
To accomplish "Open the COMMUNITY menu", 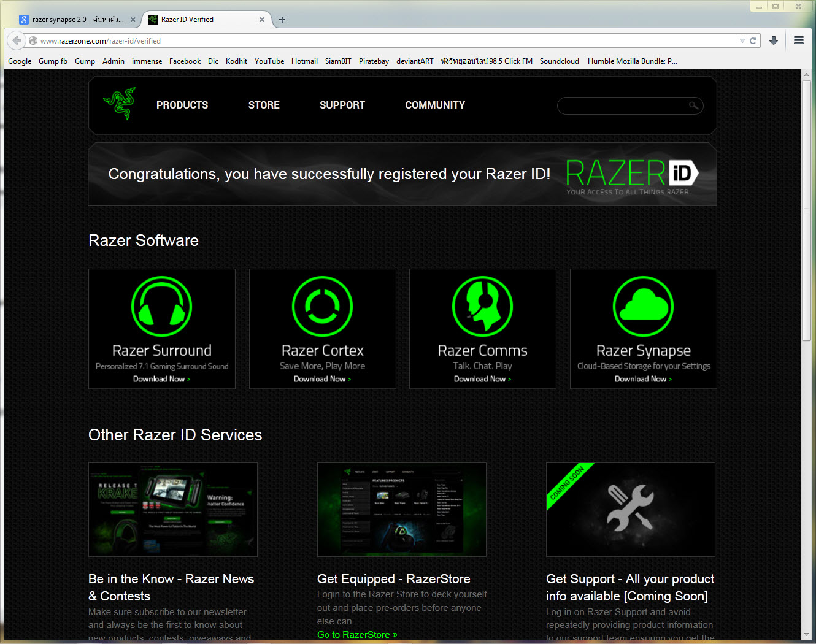I will [x=435, y=105].
